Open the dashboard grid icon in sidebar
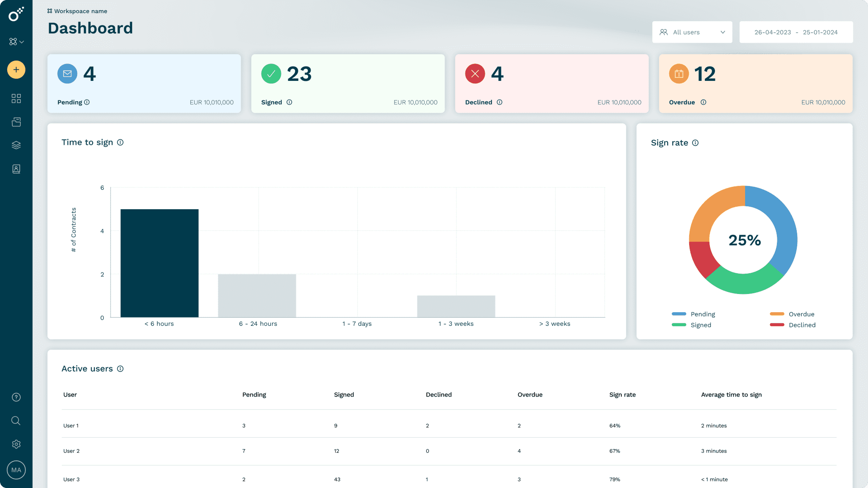 click(x=16, y=98)
